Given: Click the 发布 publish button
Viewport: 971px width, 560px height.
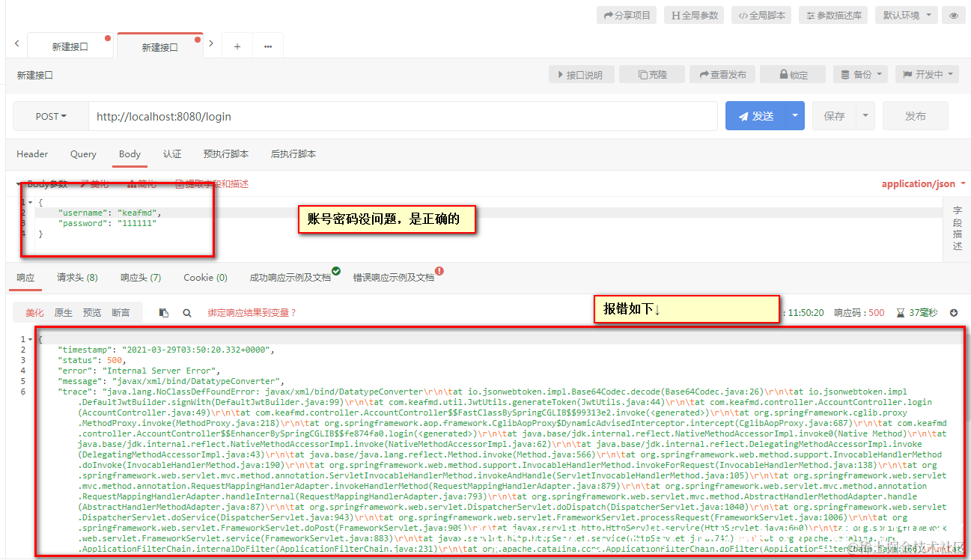Looking at the screenshot, I should (x=916, y=117).
